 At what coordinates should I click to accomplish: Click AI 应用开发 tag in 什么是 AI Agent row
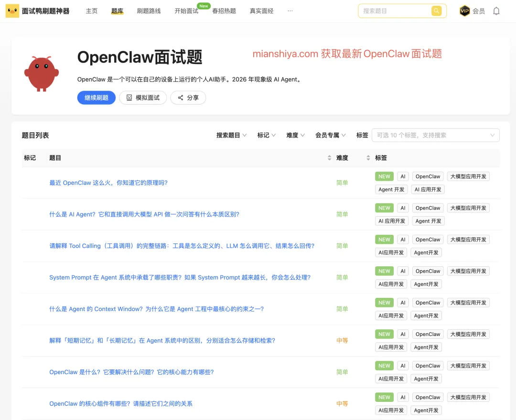(x=392, y=221)
